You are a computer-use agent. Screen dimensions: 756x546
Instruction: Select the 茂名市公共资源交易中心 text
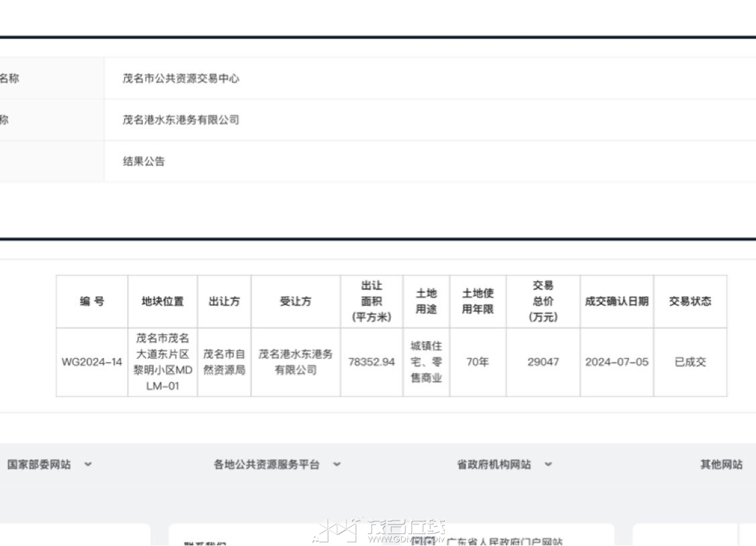[181, 78]
